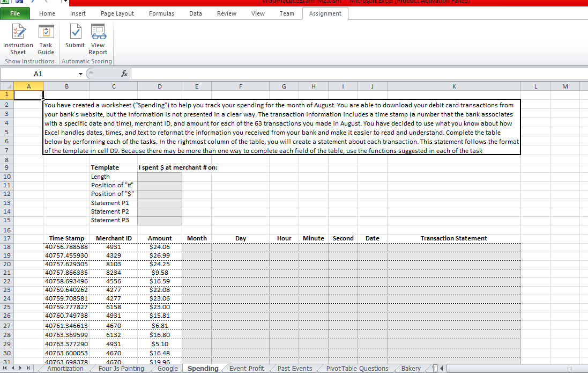Screen dimensions: 588x373
Task: Click the horizontal scrollbar left arrow
Action: coord(442,369)
